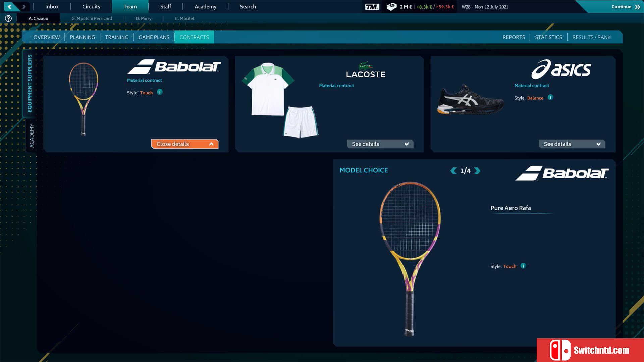
Task: Open the Search menu
Action: pos(248,6)
